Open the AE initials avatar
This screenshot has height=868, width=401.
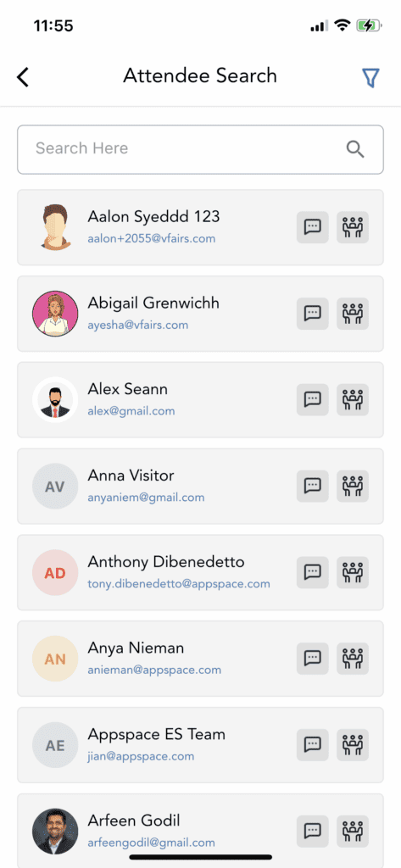pyautogui.click(x=55, y=745)
